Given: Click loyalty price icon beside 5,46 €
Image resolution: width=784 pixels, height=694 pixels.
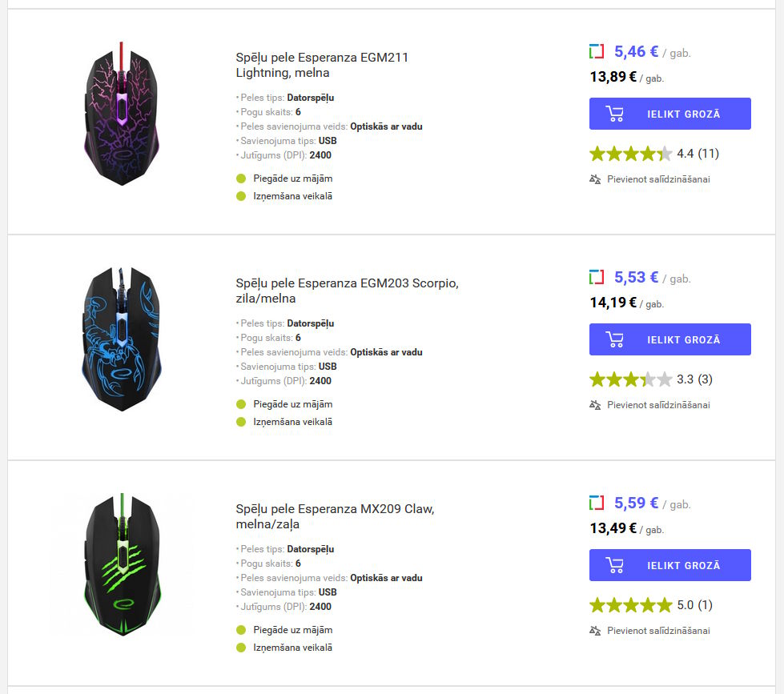Looking at the screenshot, I should coord(597,52).
